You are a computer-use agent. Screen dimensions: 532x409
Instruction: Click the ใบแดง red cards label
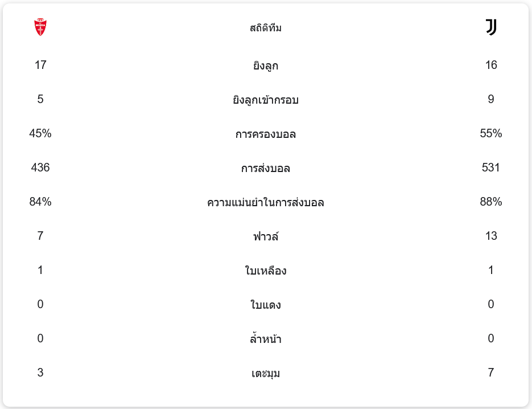pos(266,305)
